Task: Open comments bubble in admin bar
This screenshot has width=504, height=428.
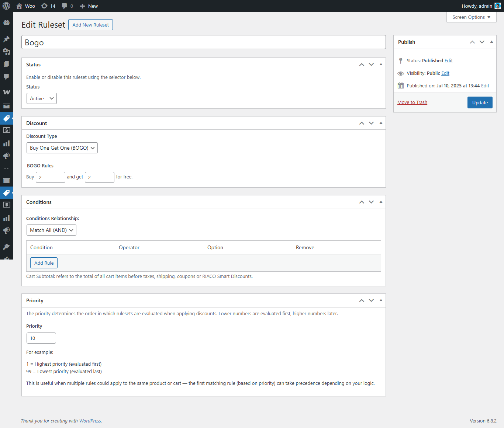Action: tap(65, 6)
